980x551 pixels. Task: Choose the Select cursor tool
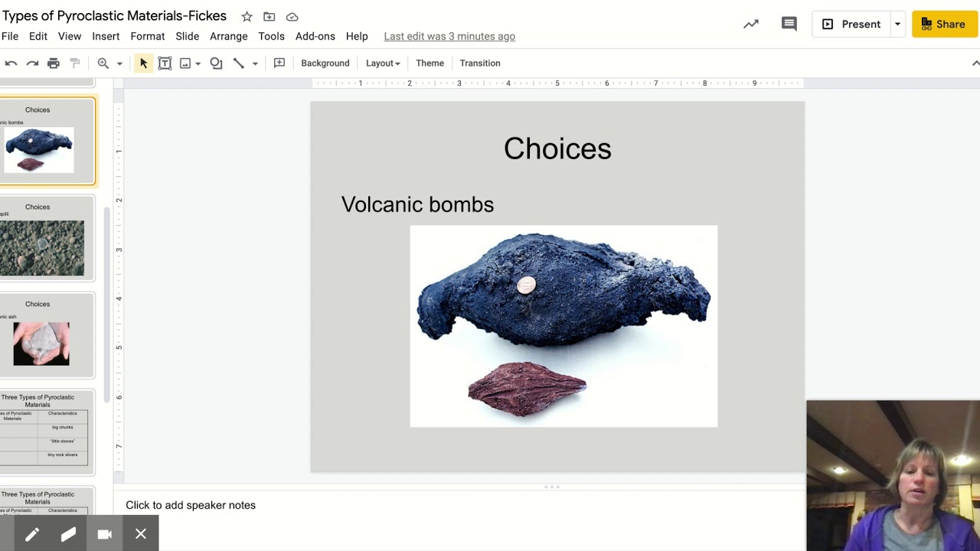pyautogui.click(x=143, y=64)
